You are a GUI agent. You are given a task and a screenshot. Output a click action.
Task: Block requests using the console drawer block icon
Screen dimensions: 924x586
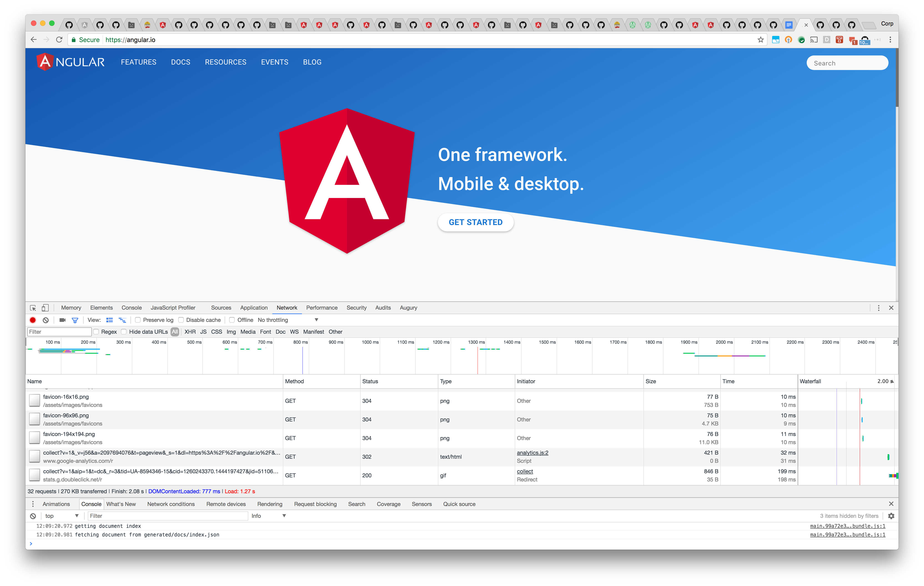[33, 516]
